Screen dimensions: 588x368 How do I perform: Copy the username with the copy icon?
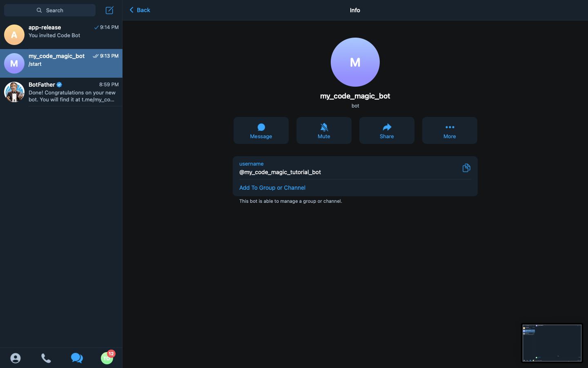(x=466, y=168)
